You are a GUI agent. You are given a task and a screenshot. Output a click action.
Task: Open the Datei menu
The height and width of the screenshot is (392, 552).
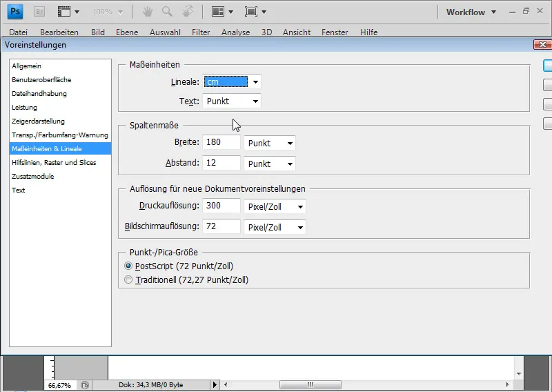click(19, 32)
